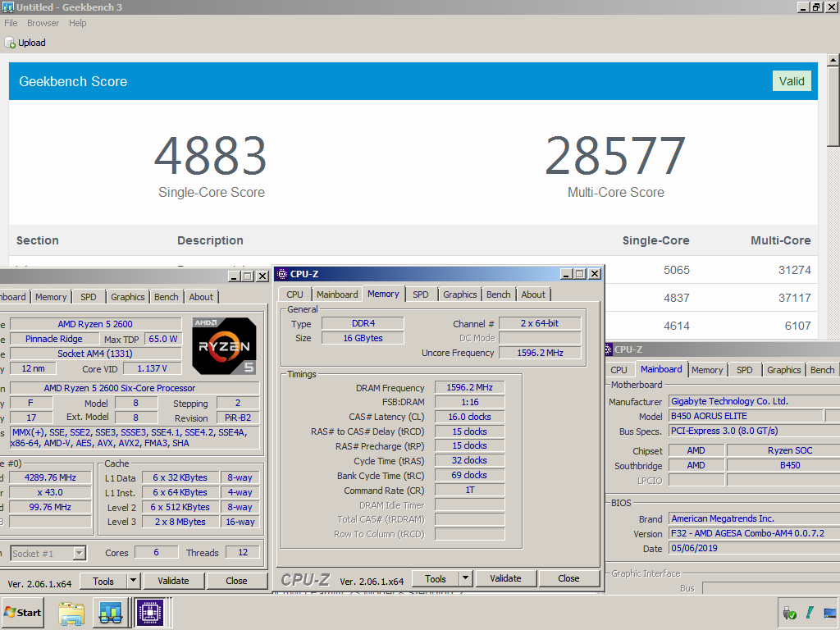Screen dimensions: 840x630
Task: Click the CAS# Latency 16.0 clocks field
Action: (x=469, y=417)
